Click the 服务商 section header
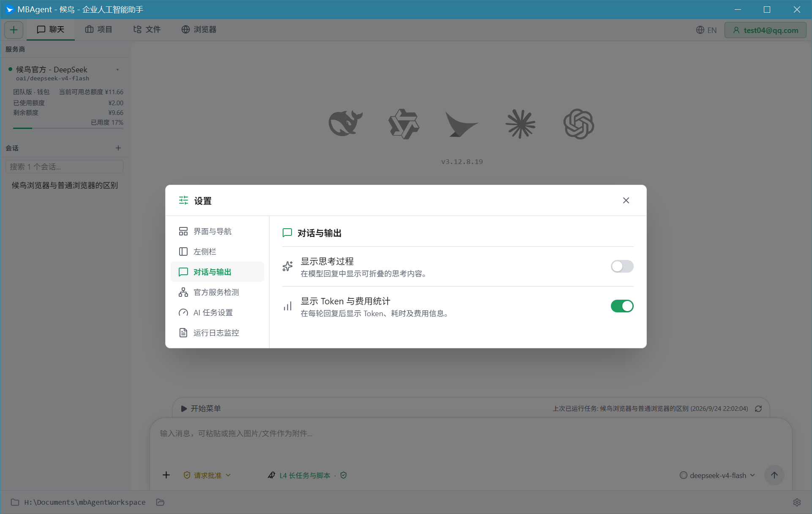This screenshot has width=812, height=514. 15,49
